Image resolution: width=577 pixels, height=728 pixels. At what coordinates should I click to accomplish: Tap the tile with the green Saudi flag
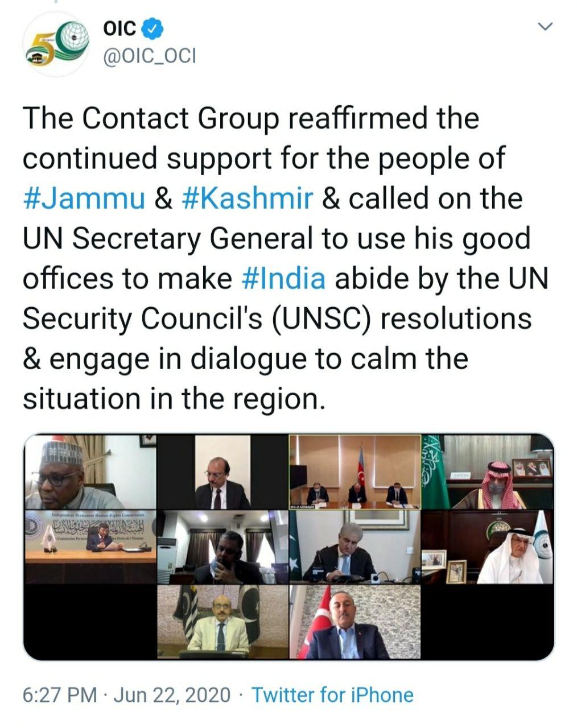tap(487, 472)
